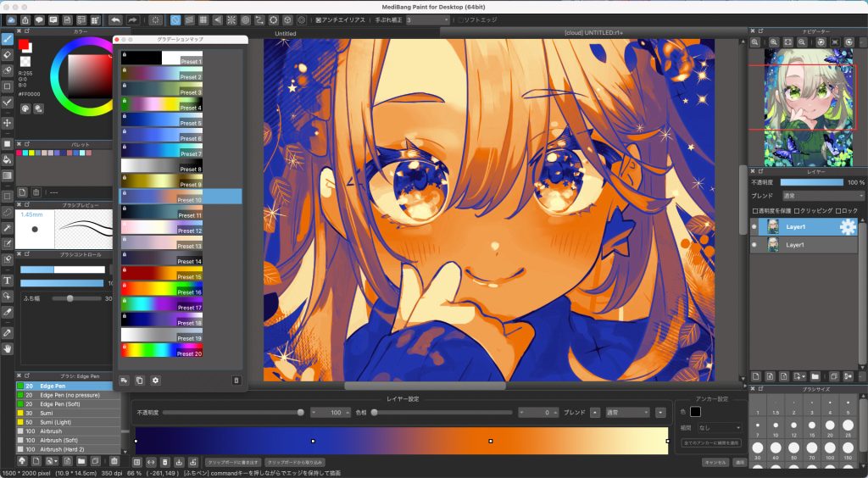
Task: Select the Brush tool in left toolbar
Action: pyautogui.click(x=7, y=40)
